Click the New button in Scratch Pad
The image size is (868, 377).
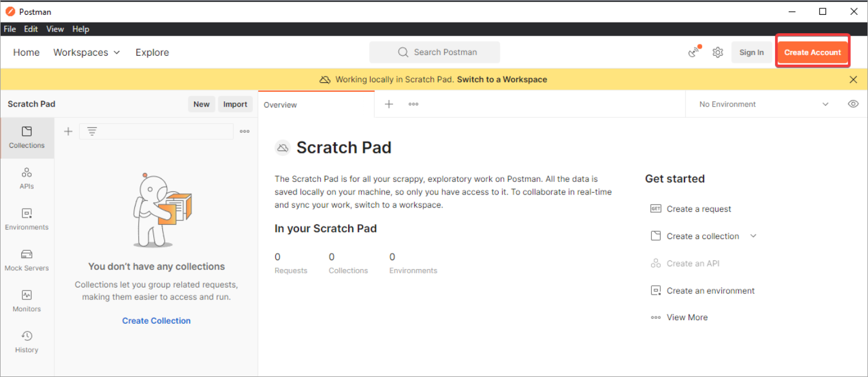tap(201, 104)
